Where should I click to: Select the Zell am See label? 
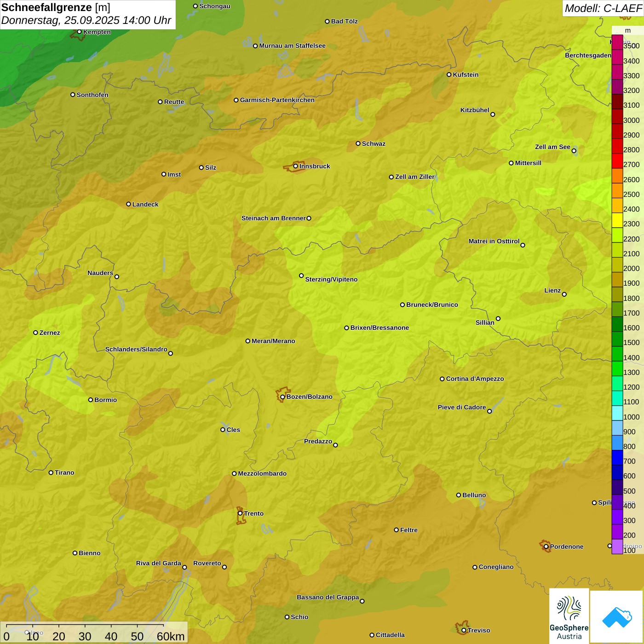[552, 147]
